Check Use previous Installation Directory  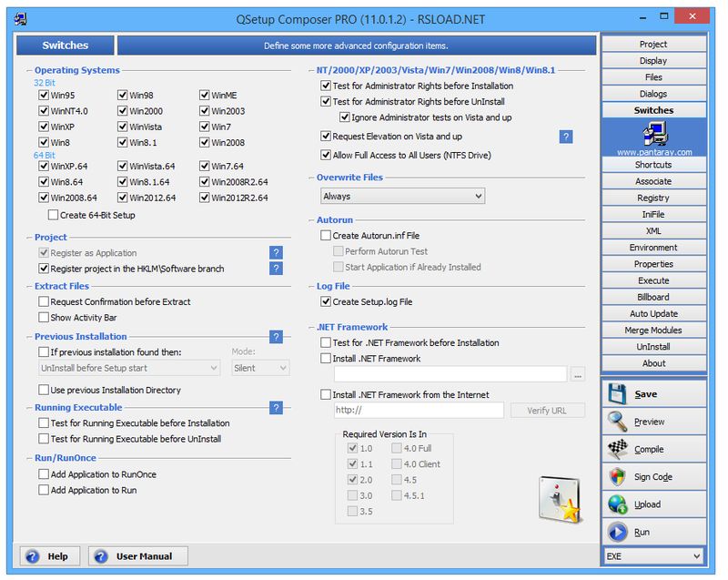point(44,390)
